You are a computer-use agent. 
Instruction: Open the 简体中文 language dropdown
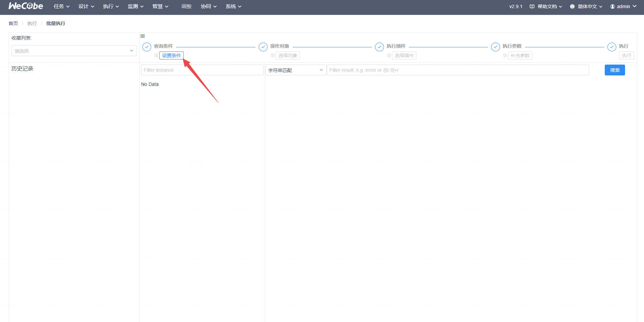(586, 6)
